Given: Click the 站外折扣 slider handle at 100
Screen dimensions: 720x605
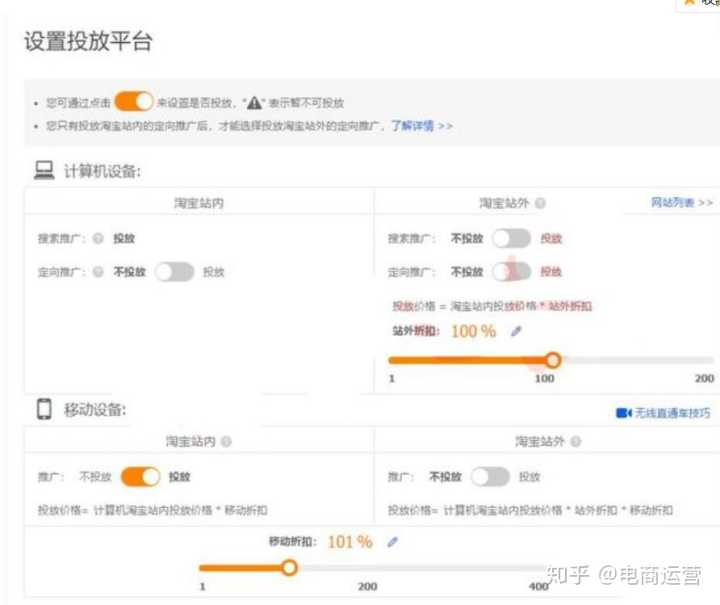Looking at the screenshot, I should click(552, 360).
